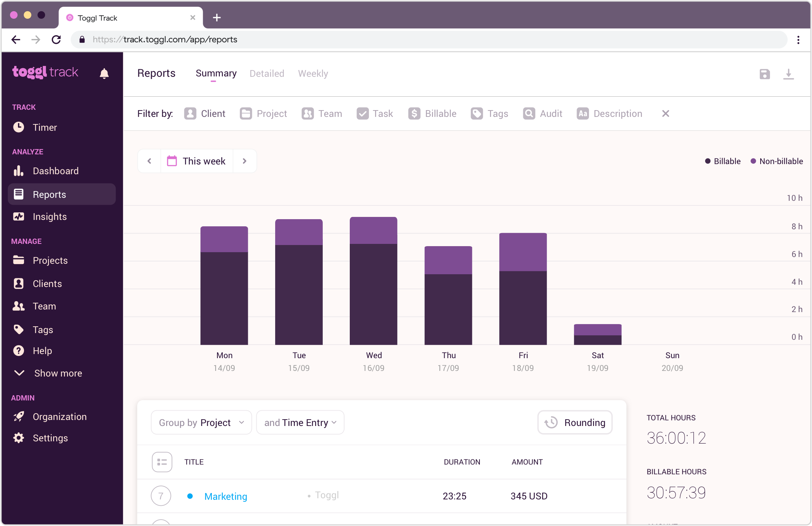
Task: Toggle the Non-billable legend item
Action: coord(776,161)
